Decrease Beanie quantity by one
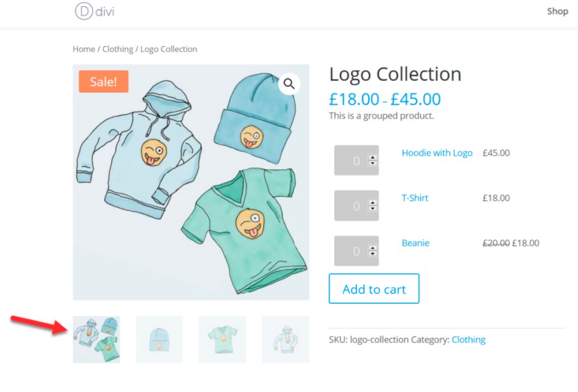This screenshot has width=578, height=392. (x=373, y=255)
